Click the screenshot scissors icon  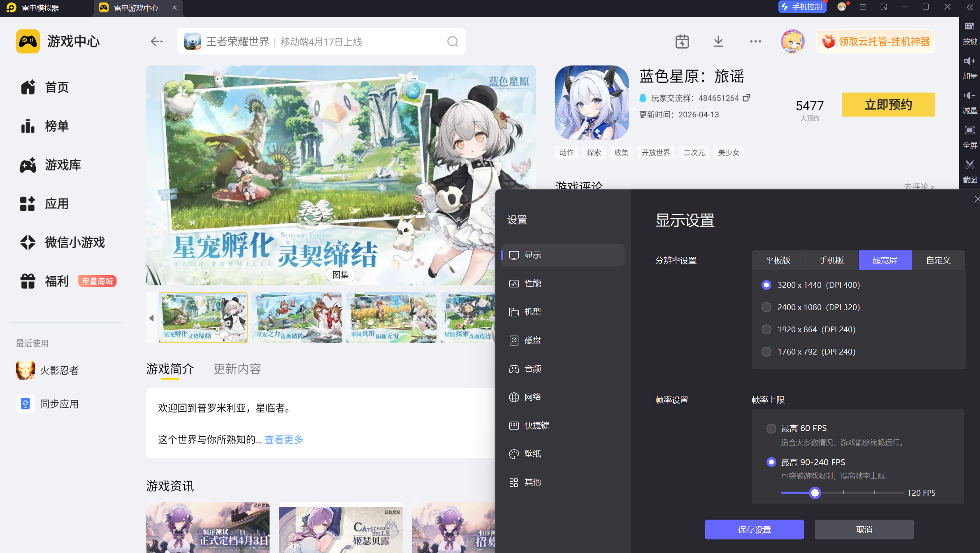970,165
